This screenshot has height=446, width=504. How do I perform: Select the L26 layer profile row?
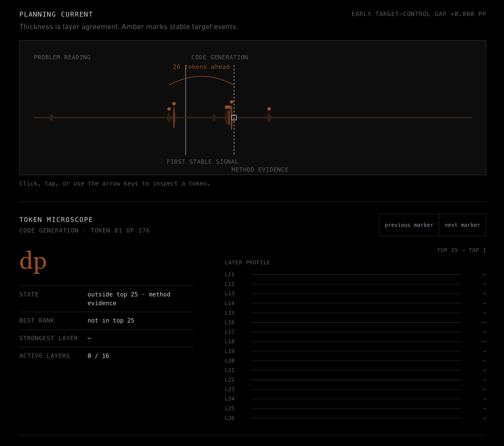tap(355, 418)
